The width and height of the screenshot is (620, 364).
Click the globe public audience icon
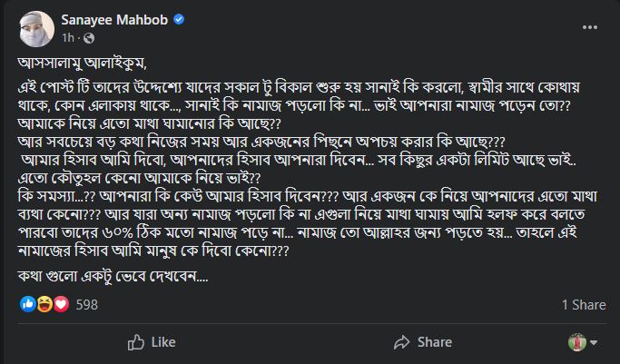pos(89,38)
